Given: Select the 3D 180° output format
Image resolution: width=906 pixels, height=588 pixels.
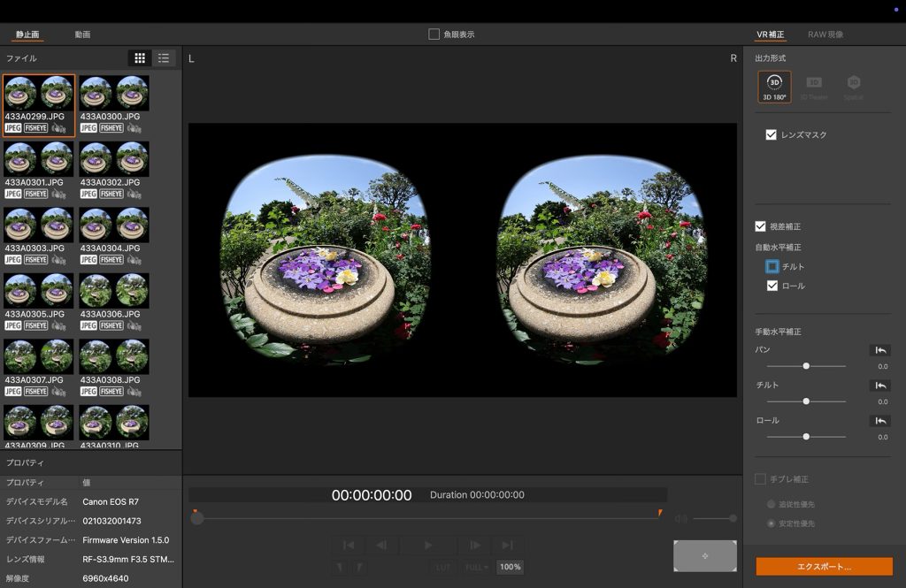Looking at the screenshot, I should click(774, 86).
